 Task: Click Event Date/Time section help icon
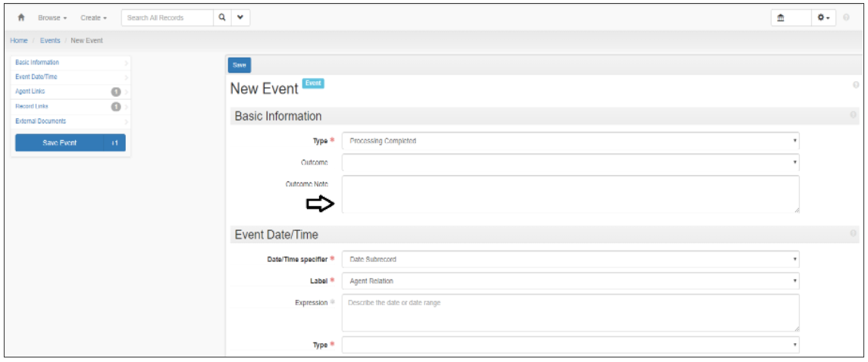tap(853, 233)
